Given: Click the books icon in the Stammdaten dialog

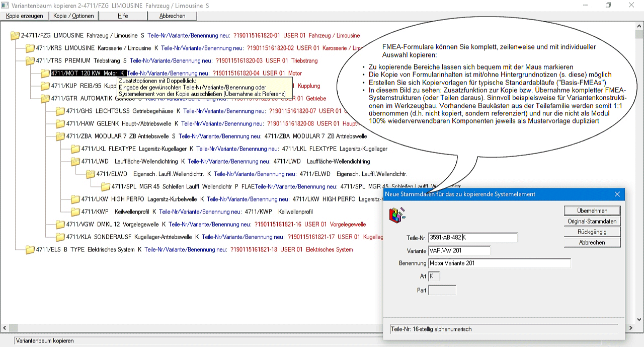Looking at the screenshot, I should tap(397, 215).
